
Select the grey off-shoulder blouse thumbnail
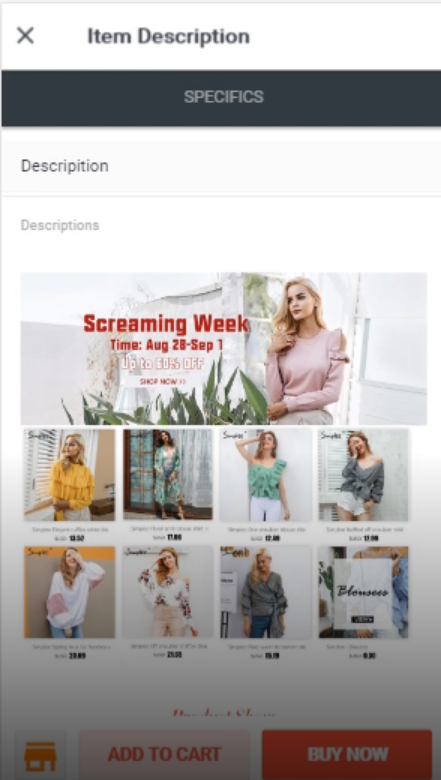(363, 475)
